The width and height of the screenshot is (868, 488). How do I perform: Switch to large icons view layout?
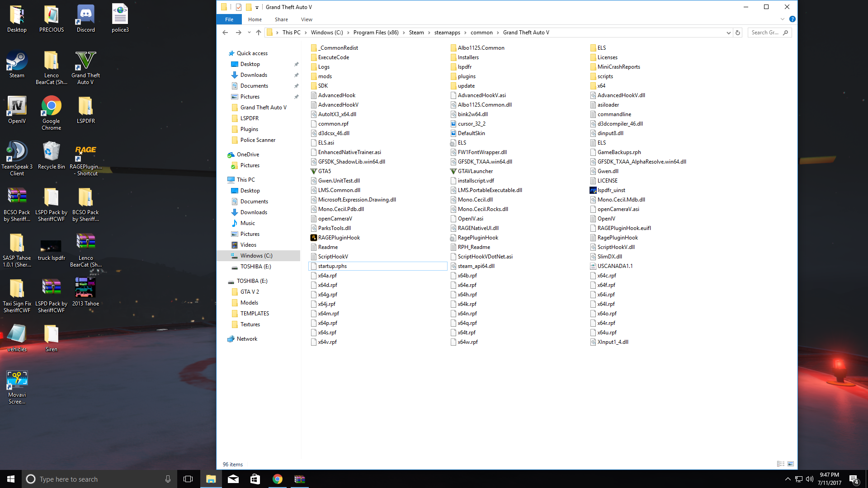pos(791,464)
